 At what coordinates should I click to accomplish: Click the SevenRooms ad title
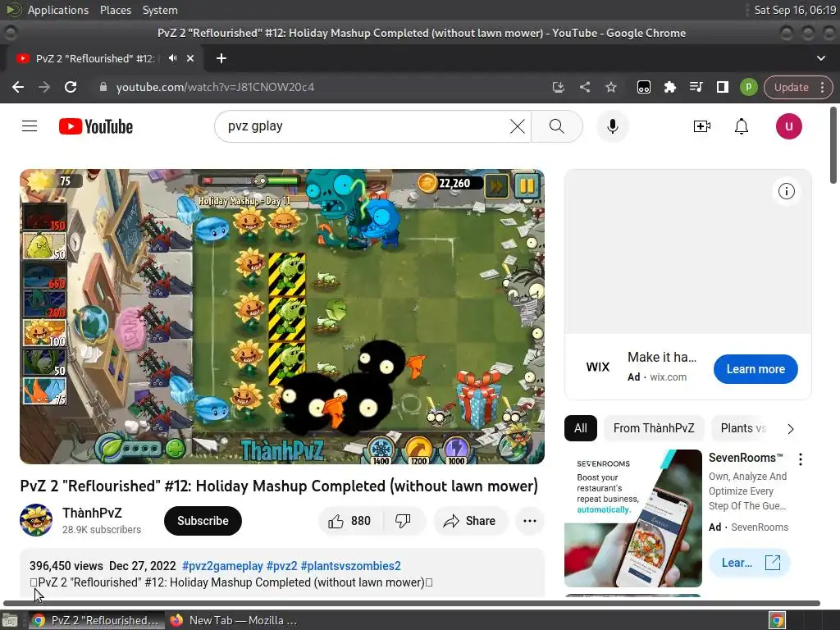pos(746,458)
